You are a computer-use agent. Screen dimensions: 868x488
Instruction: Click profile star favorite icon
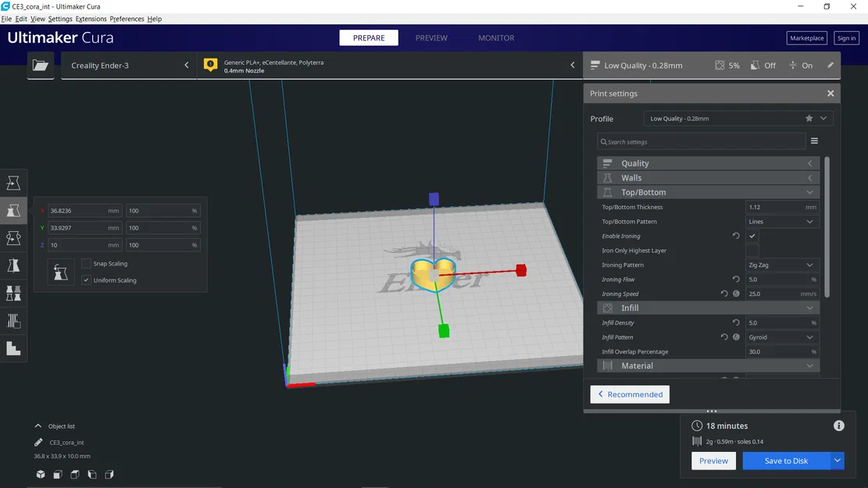click(x=809, y=119)
